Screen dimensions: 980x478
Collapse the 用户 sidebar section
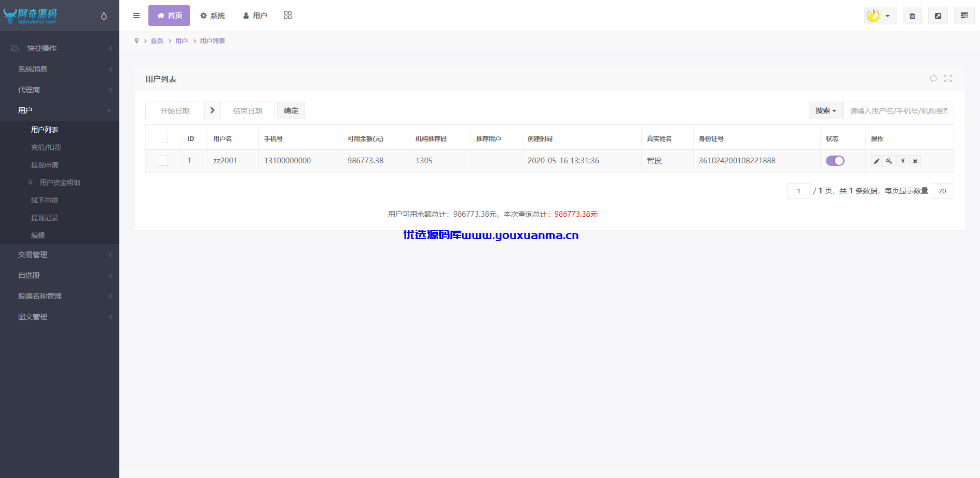(60, 110)
